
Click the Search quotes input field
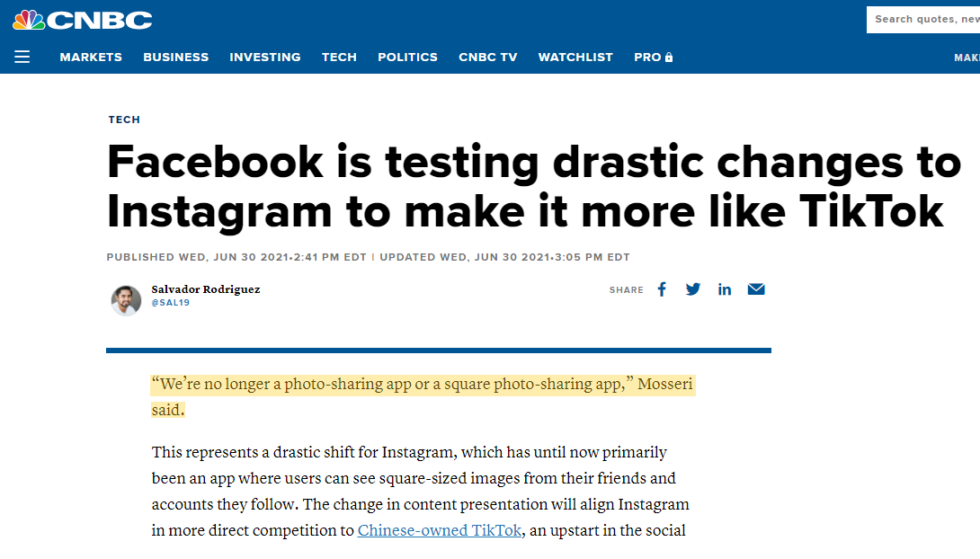click(924, 19)
